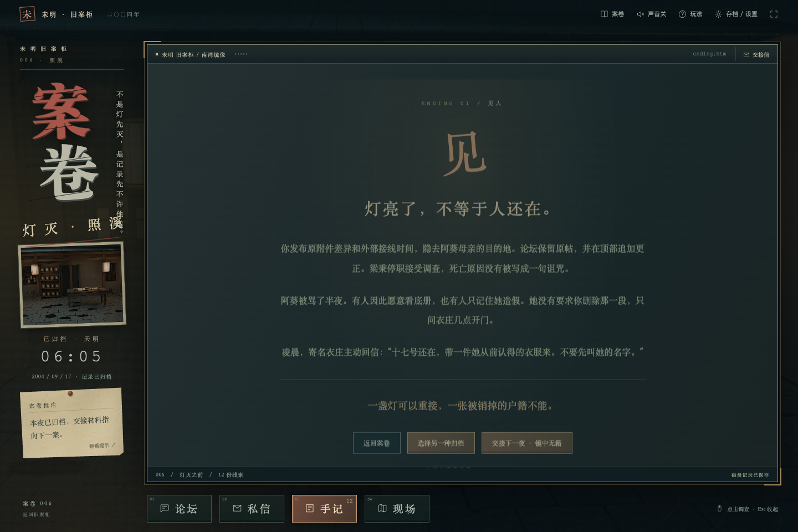This screenshot has height=532, width=798.
Task: Open the 玩法 how-to-play help
Action: coord(690,14)
